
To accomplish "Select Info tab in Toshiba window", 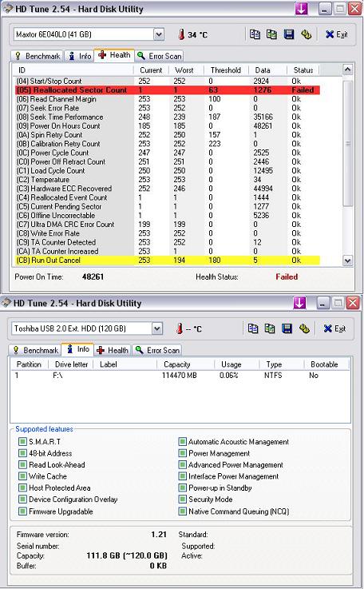I will coord(78,349).
